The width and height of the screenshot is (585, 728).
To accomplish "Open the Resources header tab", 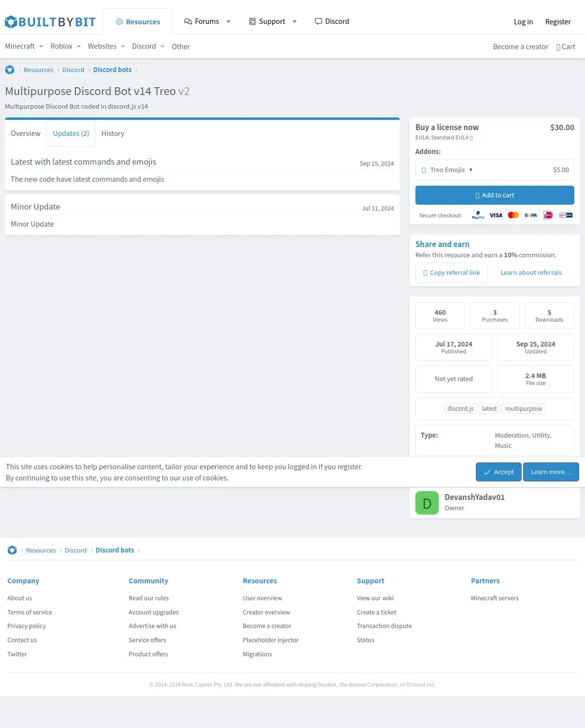I will pyautogui.click(x=137, y=22).
